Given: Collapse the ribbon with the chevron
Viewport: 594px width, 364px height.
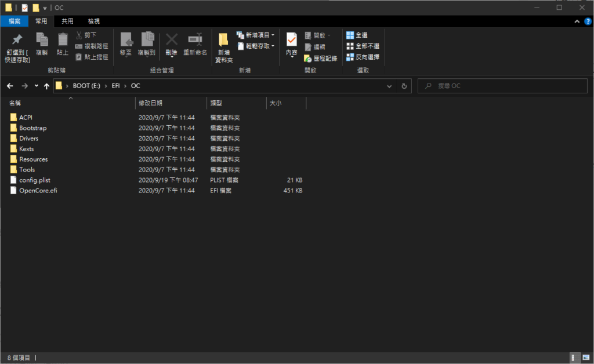Looking at the screenshot, I should tap(577, 21).
